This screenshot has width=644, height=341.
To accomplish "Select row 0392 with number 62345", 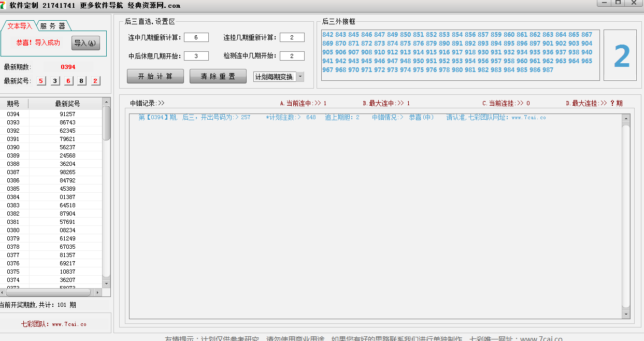I will [51, 131].
